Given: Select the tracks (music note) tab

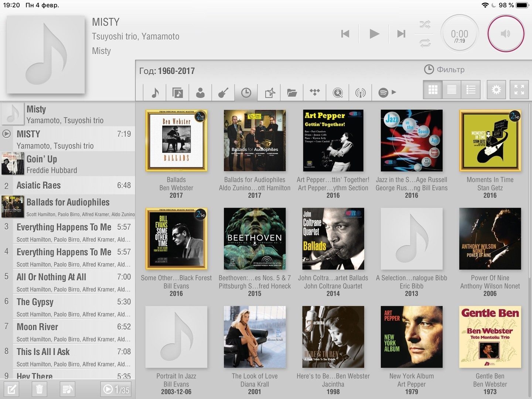Looking at the screenshot, I should [x=155, y=92].
